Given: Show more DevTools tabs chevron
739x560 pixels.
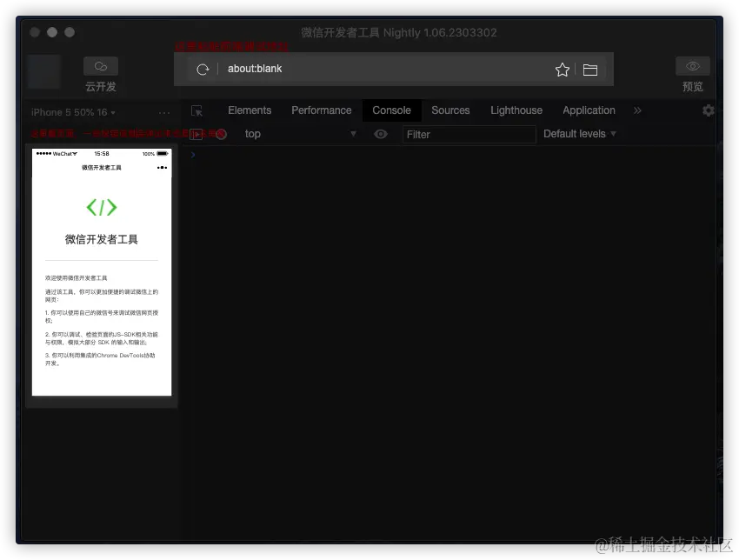Looking at the screenshot, I should point(637,110).
